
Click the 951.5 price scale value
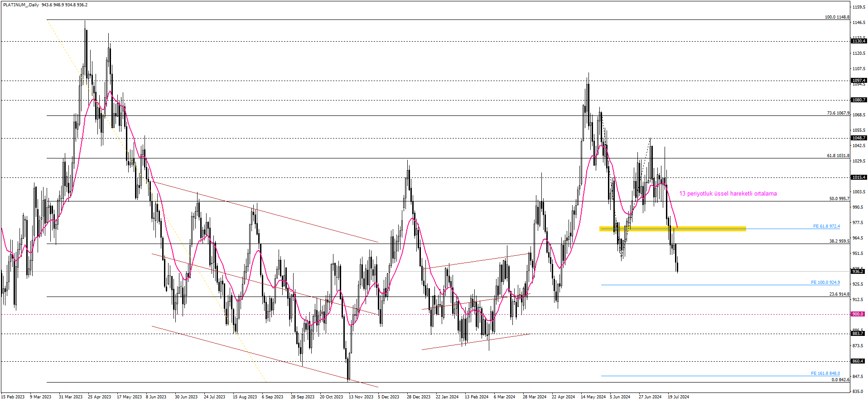pos(858,254)
